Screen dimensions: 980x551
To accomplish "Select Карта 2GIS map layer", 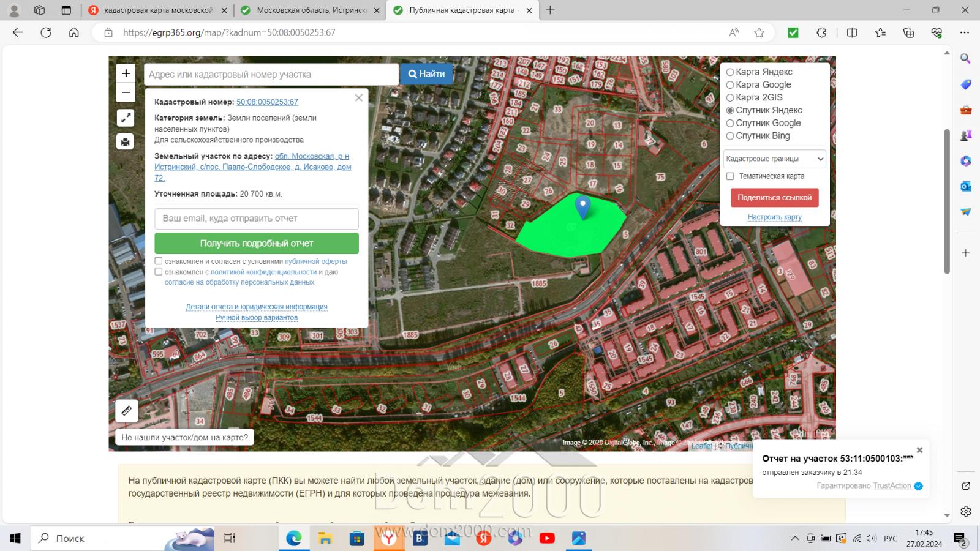I will click(x=730, y=98).
